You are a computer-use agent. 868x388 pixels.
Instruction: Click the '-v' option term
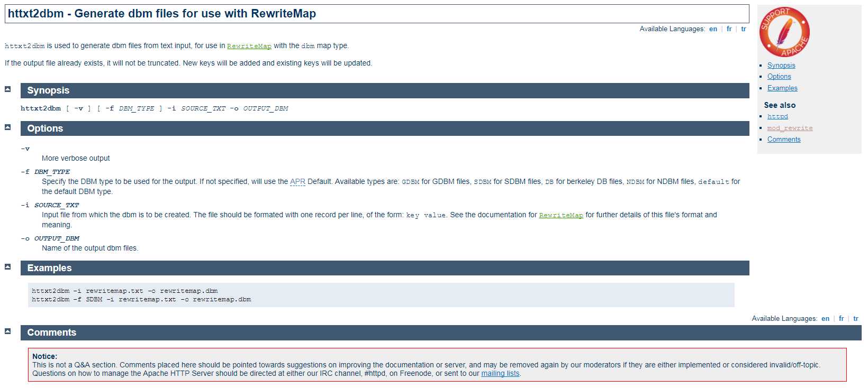point(25,149)
